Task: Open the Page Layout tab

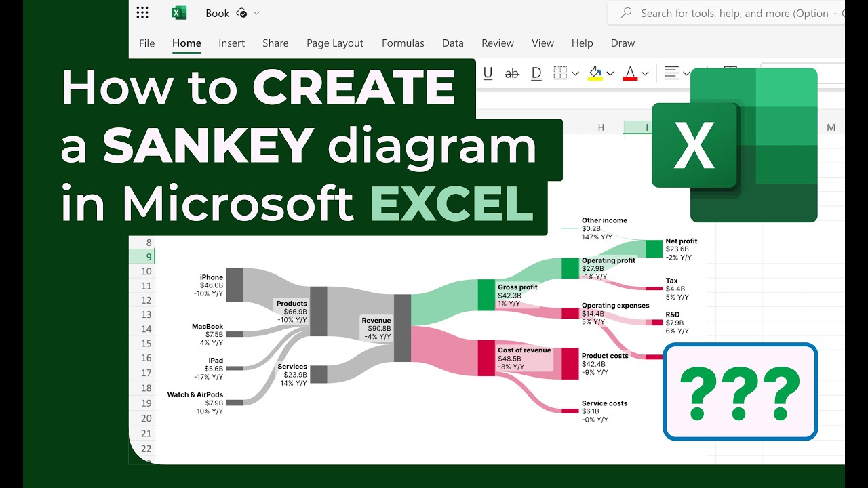Action: 335,43
